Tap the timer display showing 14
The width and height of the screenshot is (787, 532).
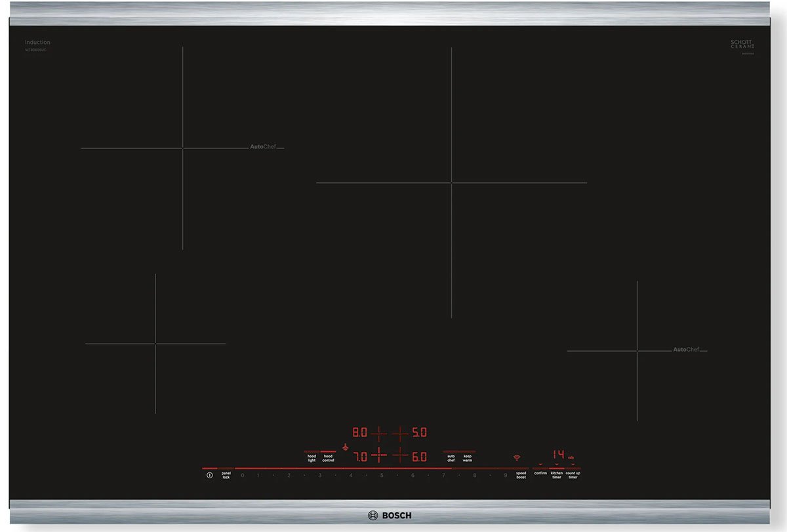pyautogui.click(x=558, y=454)
